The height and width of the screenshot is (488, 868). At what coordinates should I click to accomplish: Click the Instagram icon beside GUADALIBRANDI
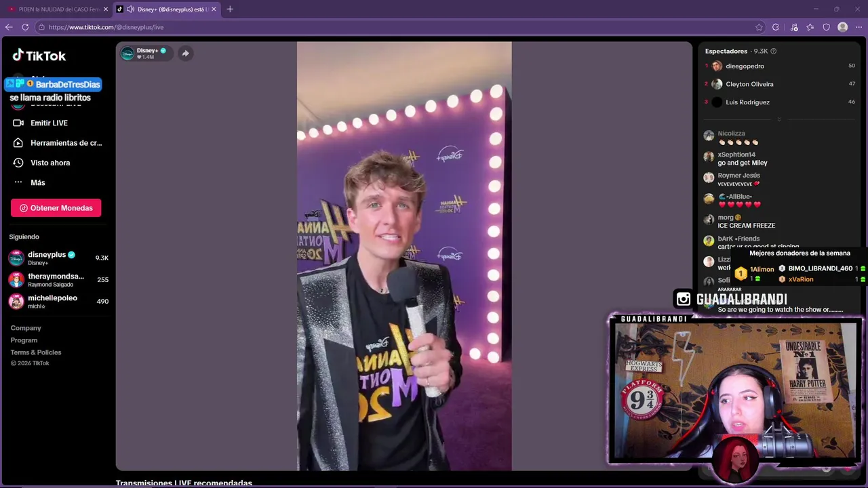(684, 299)
